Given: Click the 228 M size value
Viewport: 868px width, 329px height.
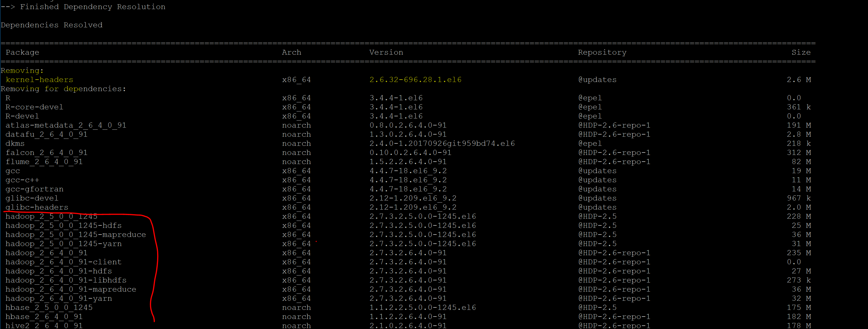Looking at the screenshot, I should point(799,216).
